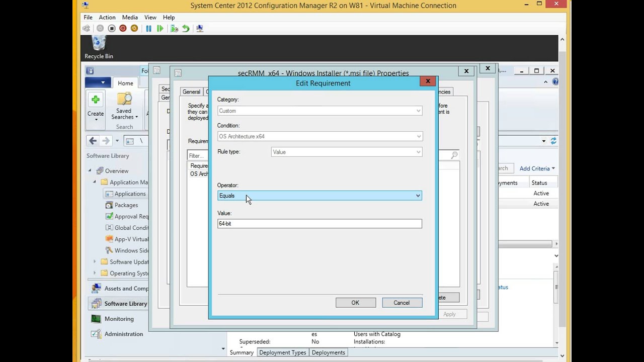This screenshot has width=644, height=362.
Task: Open the Rule type dropdown
Action: (347, 152)
